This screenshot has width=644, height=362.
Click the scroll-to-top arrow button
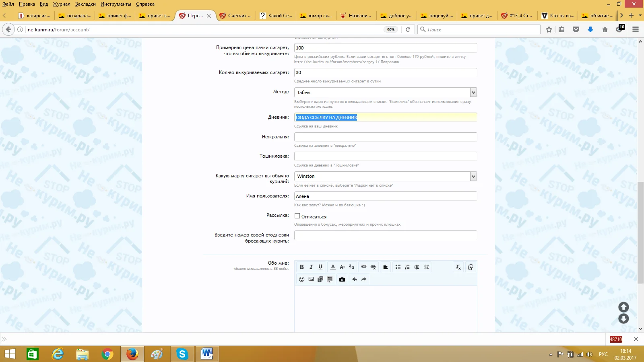(623, 307)
